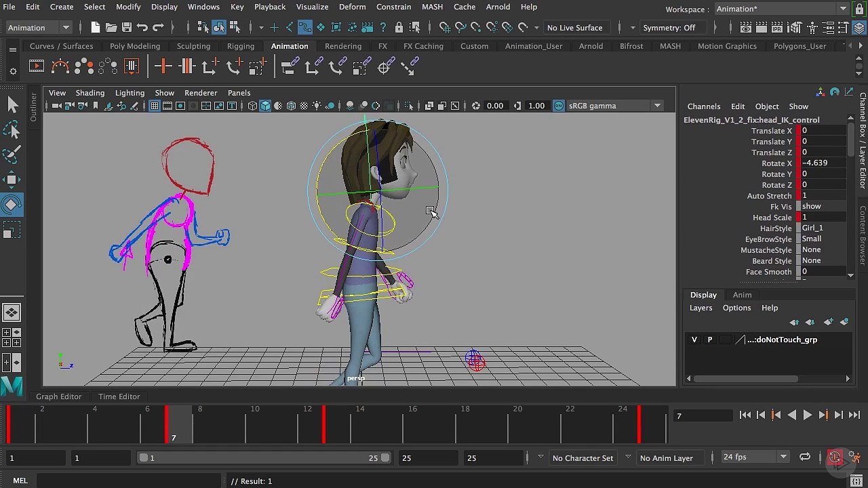Open the Auto Keyframe toggle icon
Viewport: 868px width, 488px height.
click(835, 457)
